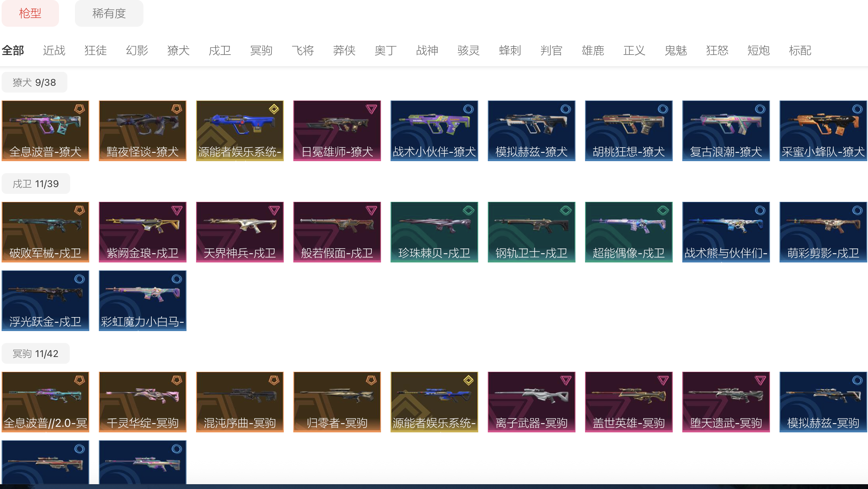Screen dimensions: 868x489
Task: Click orange pentagon rarity icon on 全息波普-獠犬
Action: 79,109
